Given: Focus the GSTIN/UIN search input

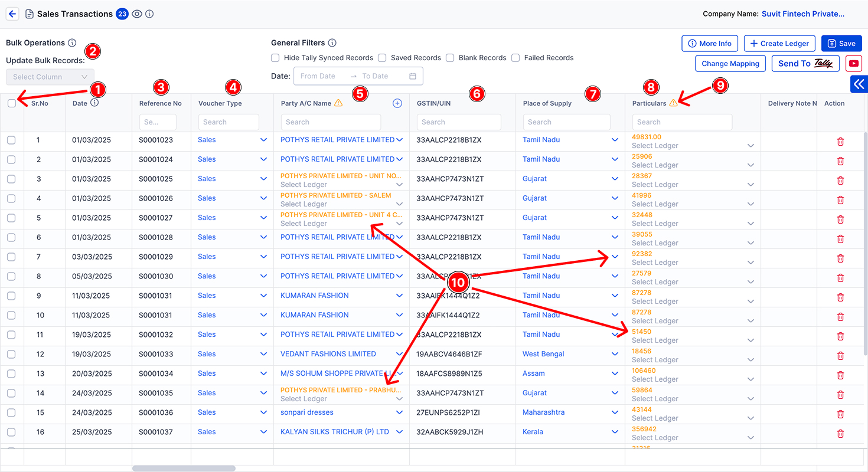Looking at the screenshot, I should (x=459, y=122).
